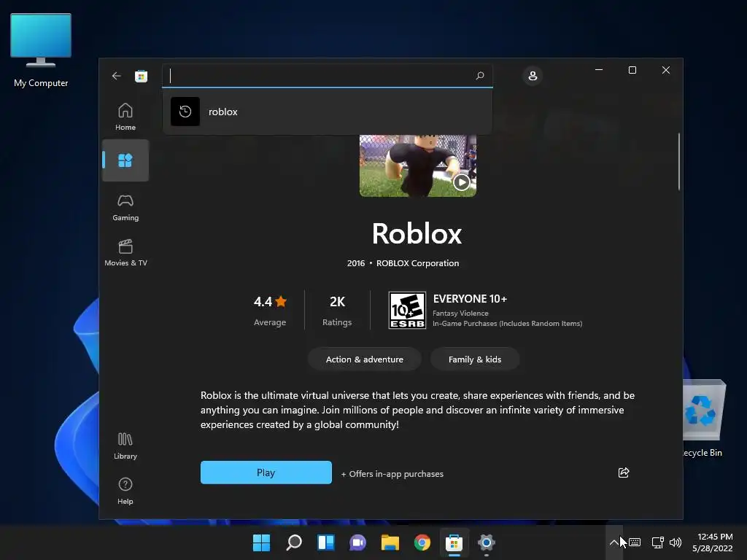Select the Action & adventure tag
Image resolution: width=747 pixels, height=560 pixels.
coord(365,359)
